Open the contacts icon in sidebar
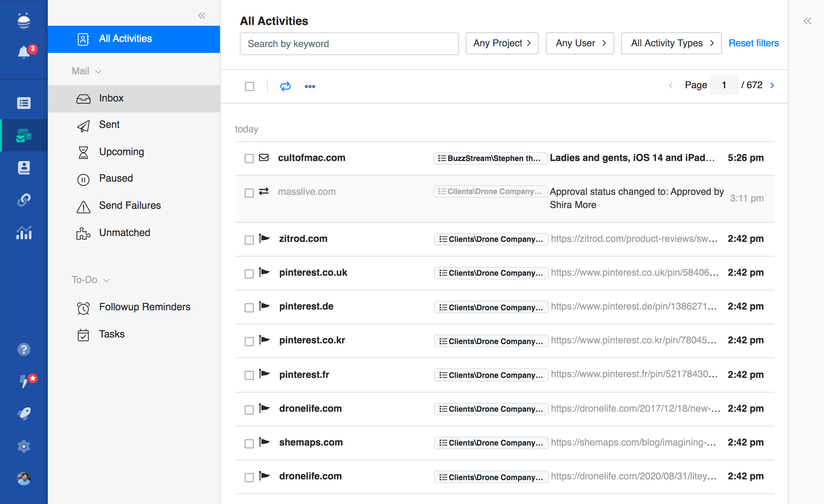 click(x=24, y=168)
